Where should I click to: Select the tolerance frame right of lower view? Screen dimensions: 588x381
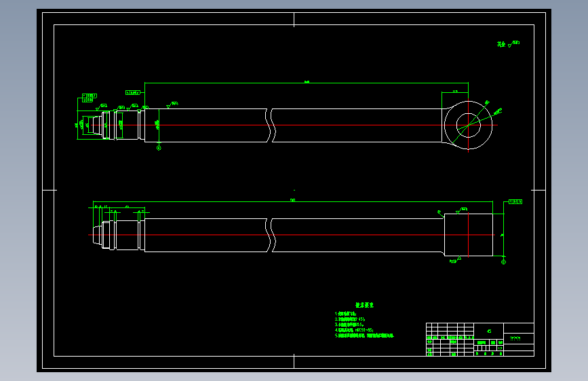pyautogui.click(x=515, y=202)
